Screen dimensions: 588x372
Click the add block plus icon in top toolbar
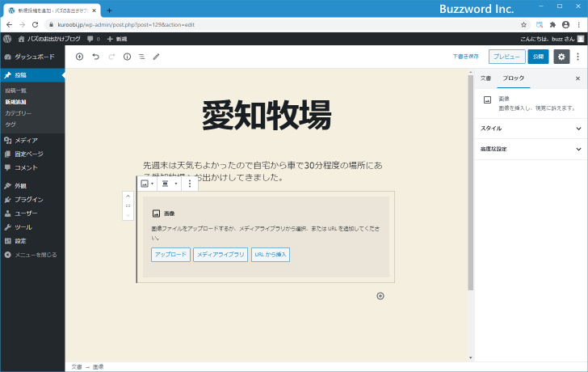coord(79,57)
